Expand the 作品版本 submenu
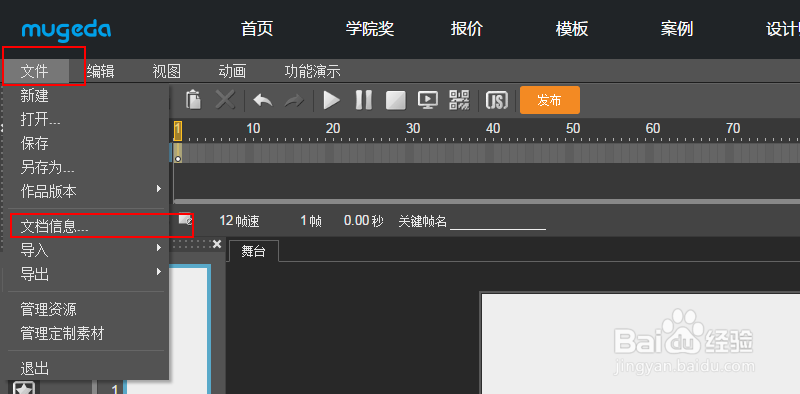The width and height of the screenshot is (800, 394). point(87,191)
